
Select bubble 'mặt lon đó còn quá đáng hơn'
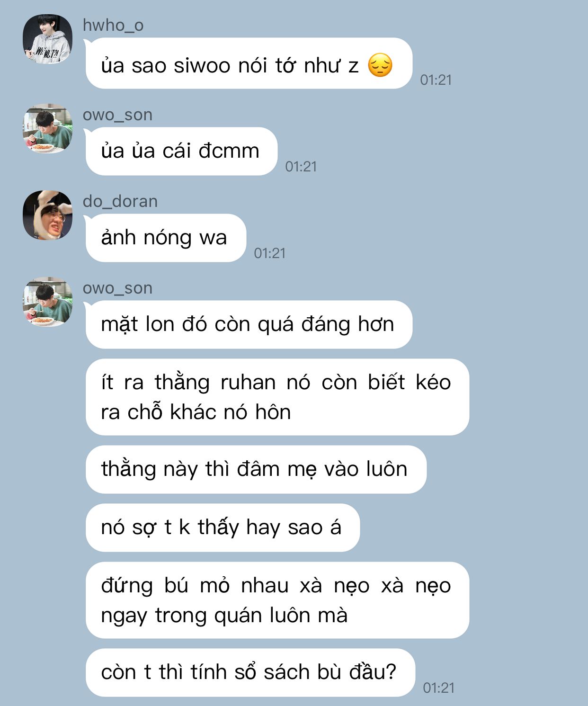point(249,324)
